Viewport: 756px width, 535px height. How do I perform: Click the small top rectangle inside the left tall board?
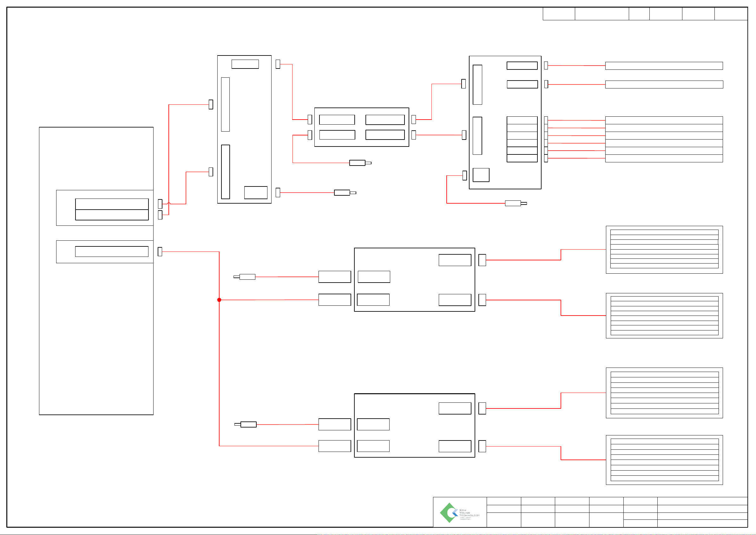click(245, 64)
